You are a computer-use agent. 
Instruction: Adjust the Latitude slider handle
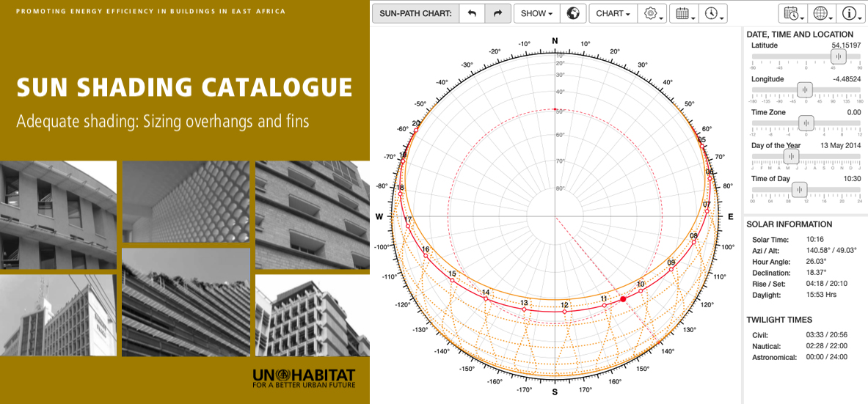click(x=839, y=56)
